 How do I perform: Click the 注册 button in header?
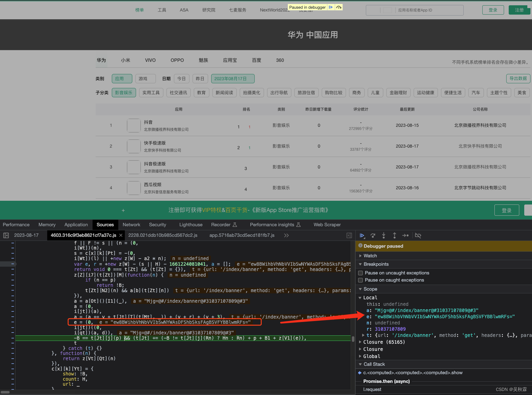pos(519,10)
